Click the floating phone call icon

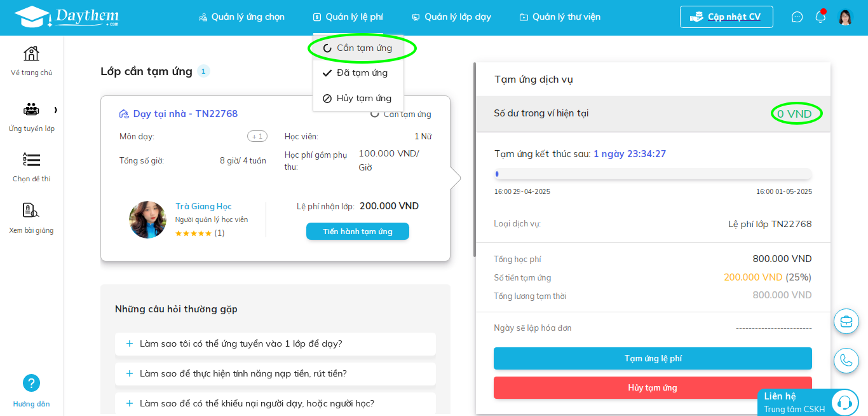point(846,361)
